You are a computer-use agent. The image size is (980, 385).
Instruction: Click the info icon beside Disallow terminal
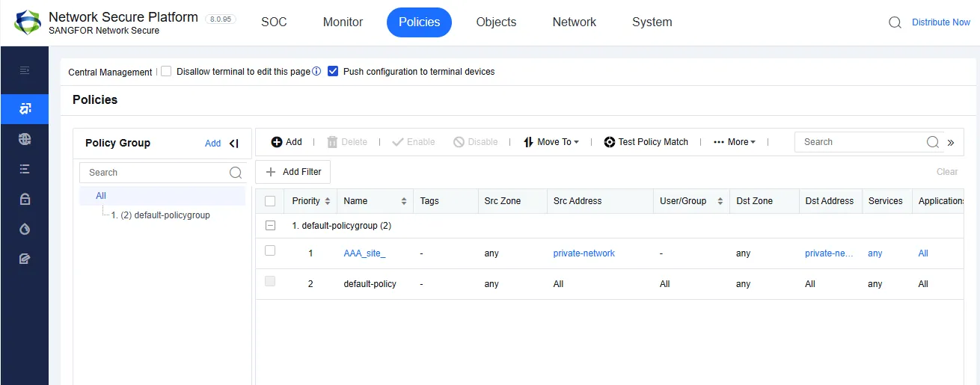coord(316,72)
